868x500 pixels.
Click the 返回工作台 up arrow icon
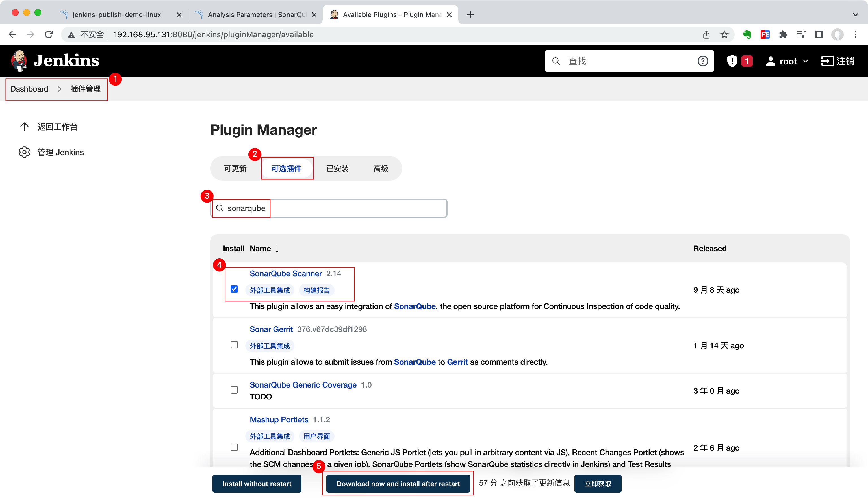tap(24, 127)
